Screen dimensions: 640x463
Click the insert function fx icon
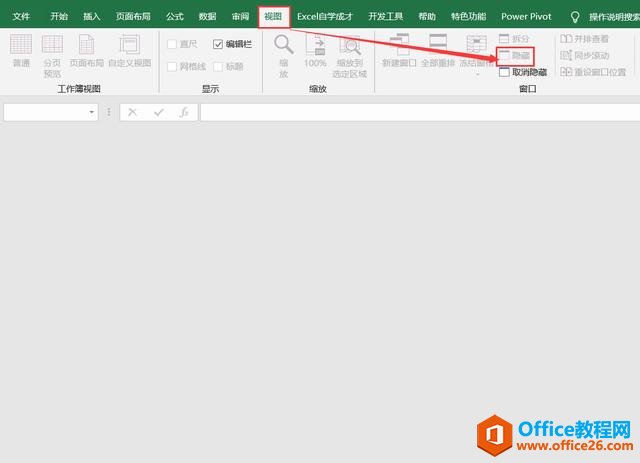(184, 112)
